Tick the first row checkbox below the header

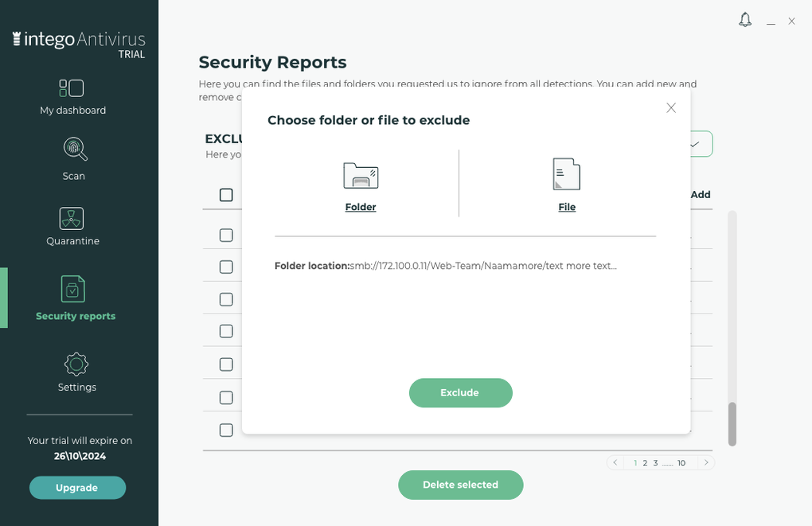pyautogui.click(x=226, y=235)
